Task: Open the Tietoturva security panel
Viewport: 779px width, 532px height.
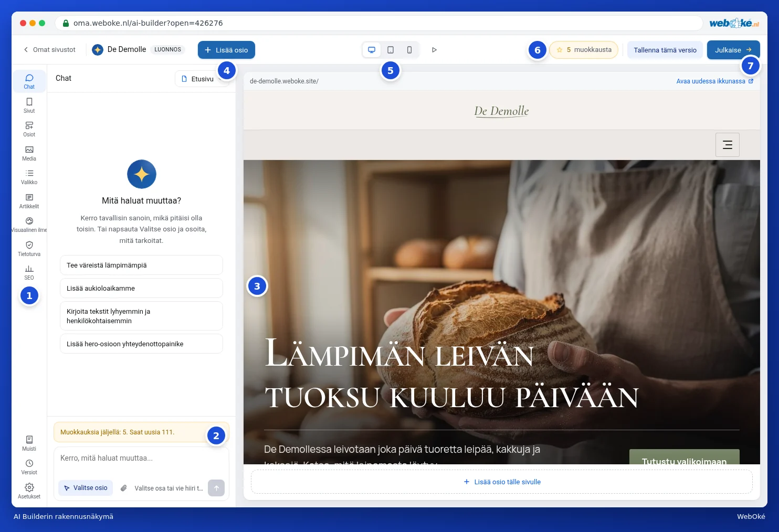Action: (29, 249)
